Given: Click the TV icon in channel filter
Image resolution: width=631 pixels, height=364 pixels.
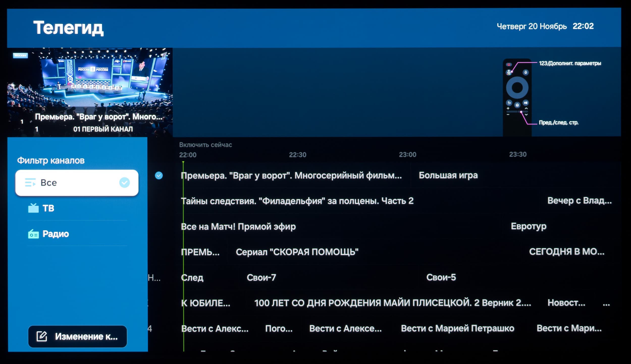Looking at the screenshot, I should pos(33,208).
